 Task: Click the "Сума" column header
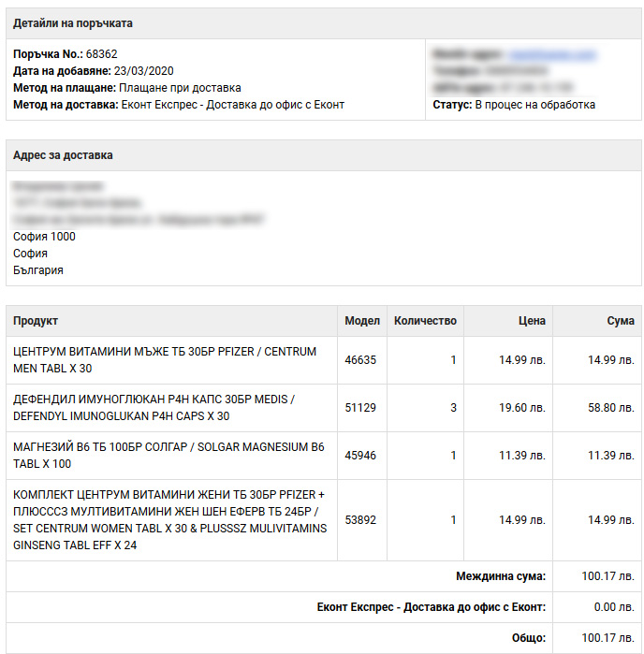click(x=620, y=321)
